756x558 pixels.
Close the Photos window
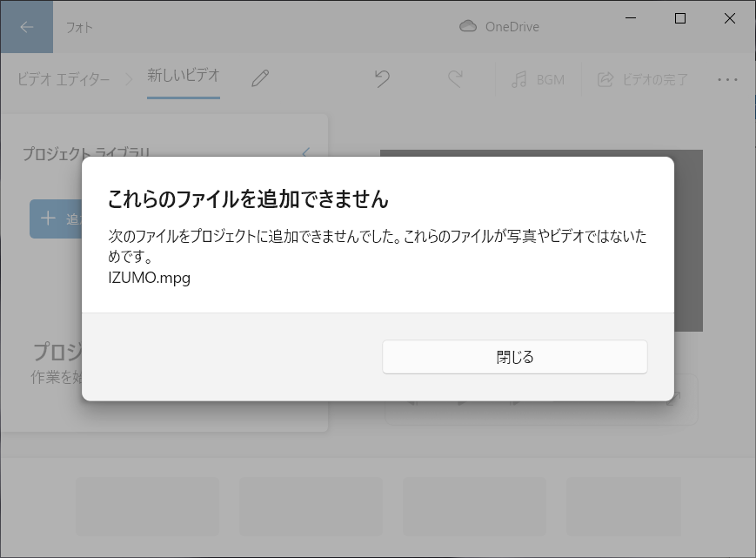tap(730, 18)
